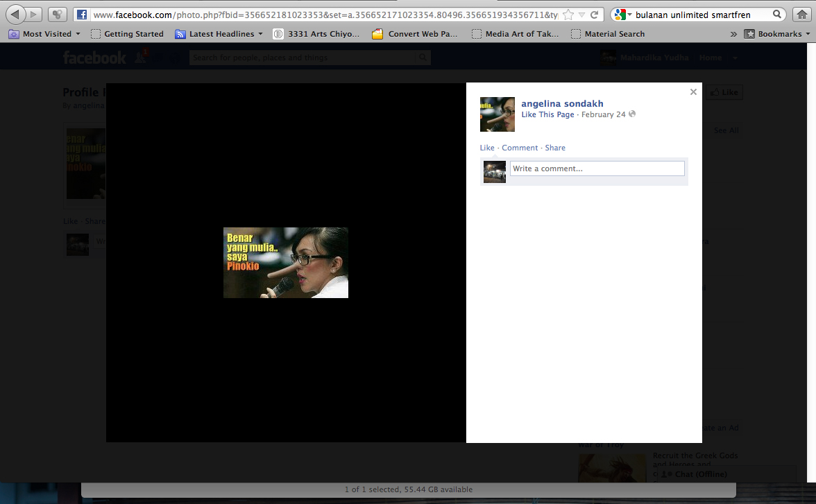
Task: Click the angelina sondakh profile thumbnail
Action: 497,114
